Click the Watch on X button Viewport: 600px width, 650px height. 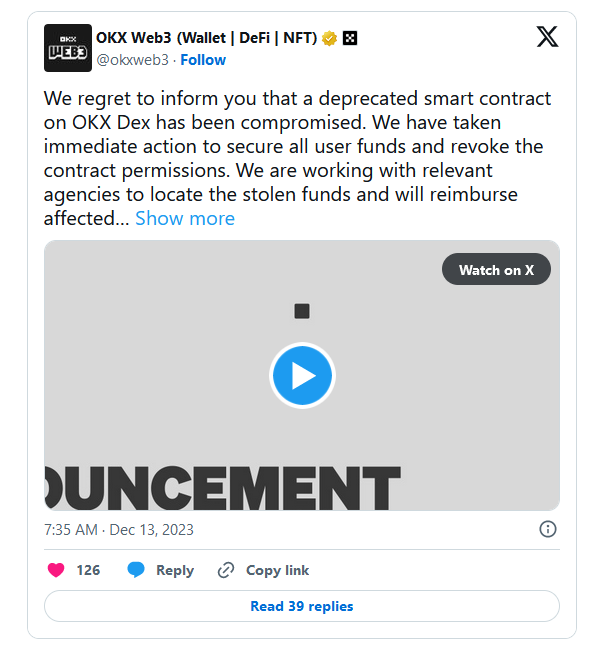496,270
